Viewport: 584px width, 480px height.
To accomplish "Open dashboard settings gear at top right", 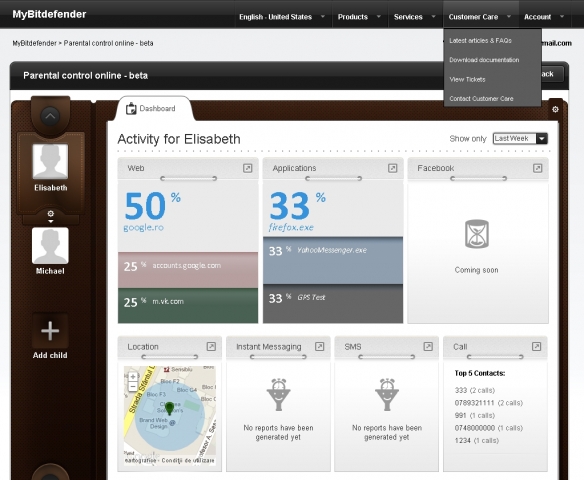I will [x=555, y=109].
